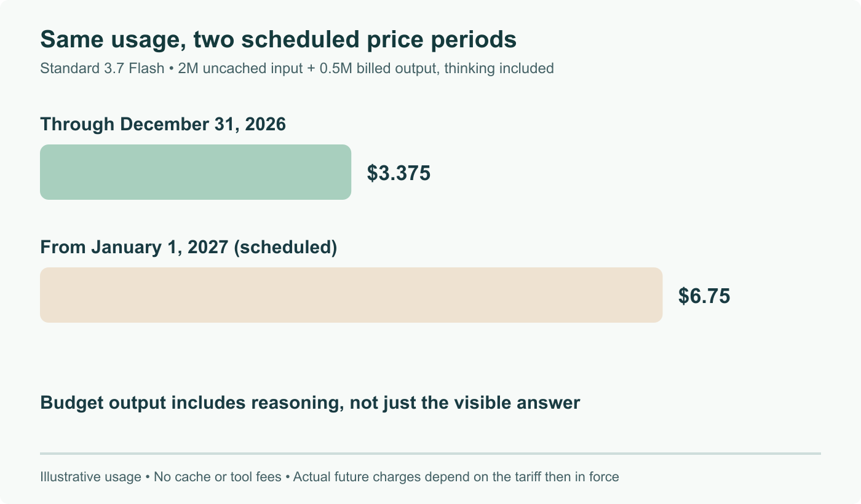Click the horizontal divider above the footnote
Image resolution: width=861 pixels, height=504 pixels.
pyautogui.click(x=430, y=454)
